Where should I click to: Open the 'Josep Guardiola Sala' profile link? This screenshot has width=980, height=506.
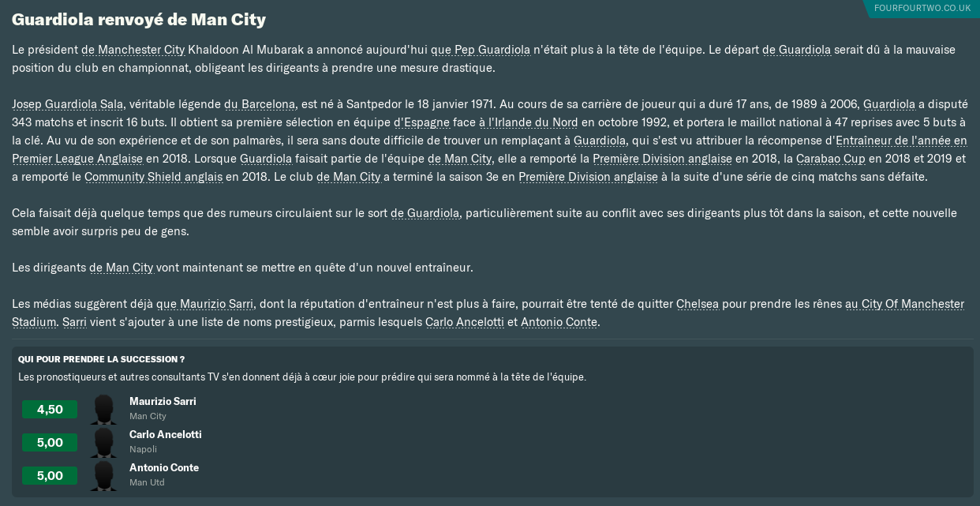[67, 104]
